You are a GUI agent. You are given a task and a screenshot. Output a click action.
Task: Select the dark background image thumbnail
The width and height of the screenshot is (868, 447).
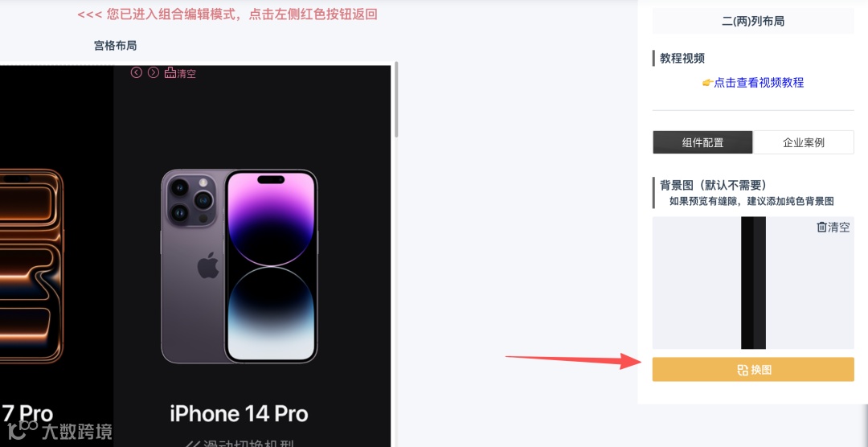(x=753, y=282)
